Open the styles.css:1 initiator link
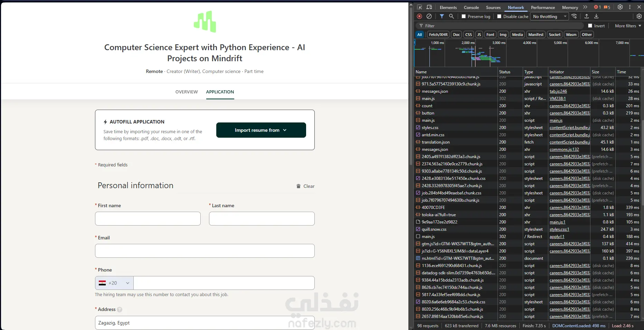 tap(559, 229)
